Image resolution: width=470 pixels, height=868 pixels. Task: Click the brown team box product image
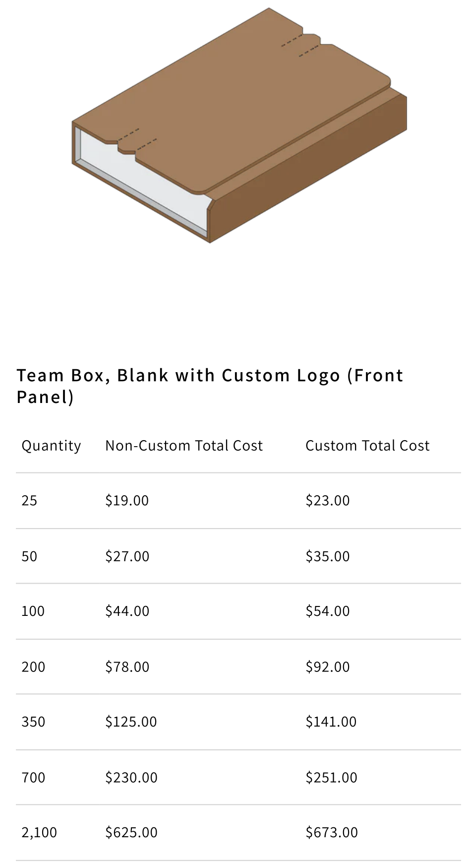coord(240,125)
